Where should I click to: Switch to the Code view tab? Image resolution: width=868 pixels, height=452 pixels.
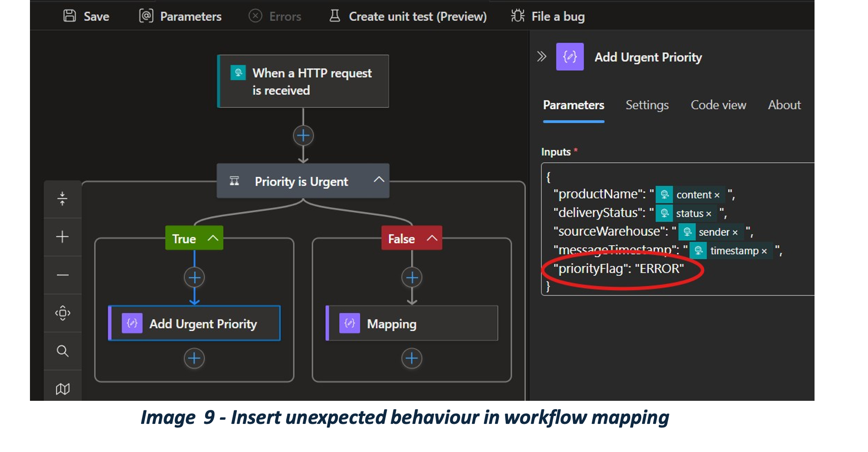718,105
